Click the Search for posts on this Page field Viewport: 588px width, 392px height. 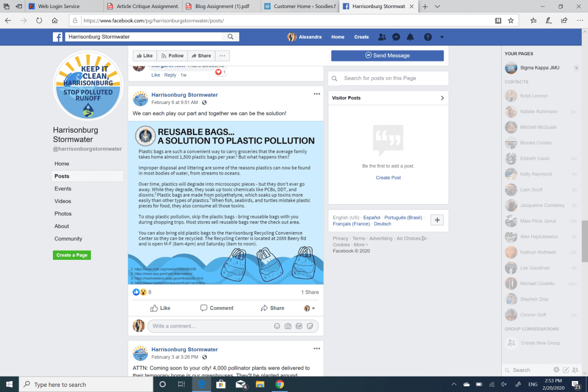(x=388, y=78)
